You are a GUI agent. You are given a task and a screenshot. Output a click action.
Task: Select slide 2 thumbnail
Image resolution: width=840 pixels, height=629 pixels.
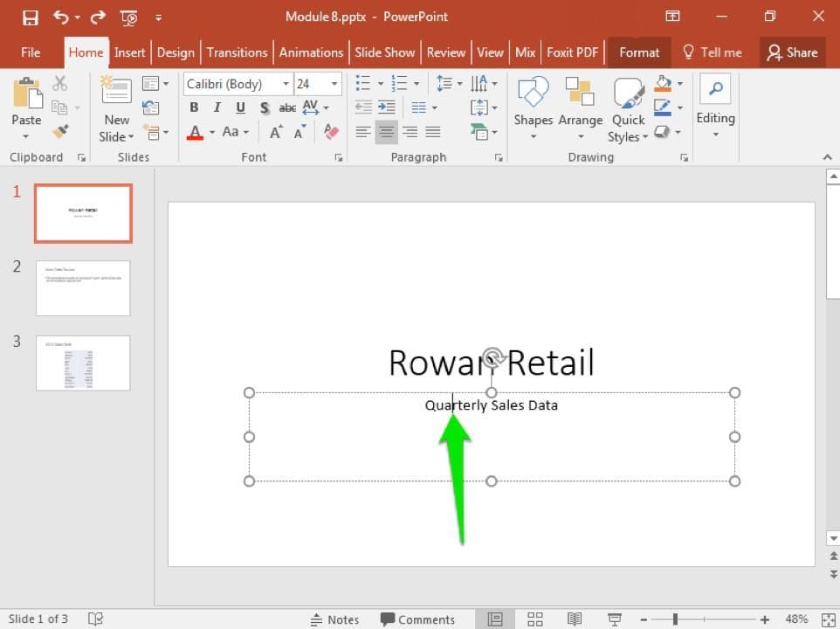click(x=83, y=288)
